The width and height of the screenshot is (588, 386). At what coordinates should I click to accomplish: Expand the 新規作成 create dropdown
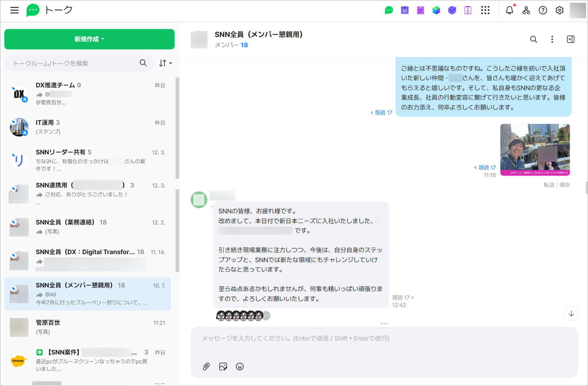point(89,39)
